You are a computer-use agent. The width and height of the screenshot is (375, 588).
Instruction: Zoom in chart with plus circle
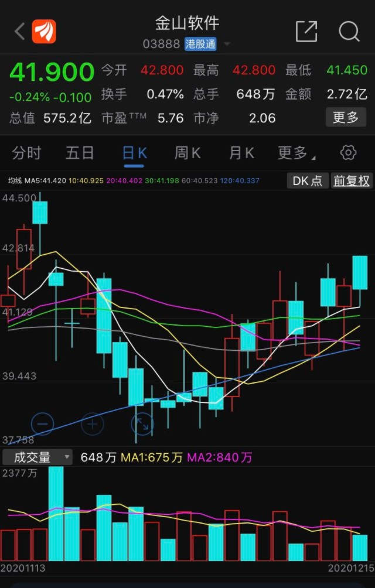point(92,424)
